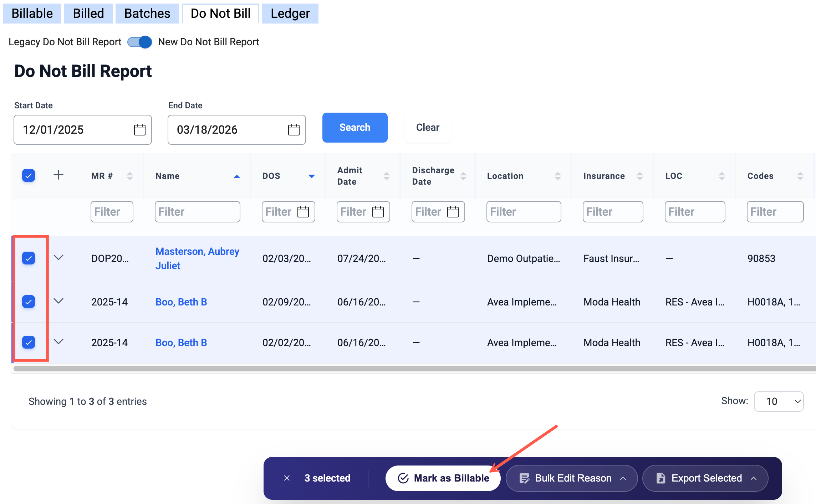The width and height of the screenshot is (816, 504).
Task: Expand the Bulk Edit Reason menu
Action: (x=572, y=478)
